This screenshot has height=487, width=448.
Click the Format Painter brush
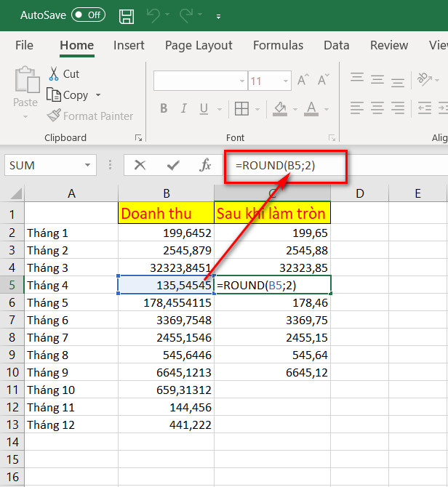tap(54, 116)
